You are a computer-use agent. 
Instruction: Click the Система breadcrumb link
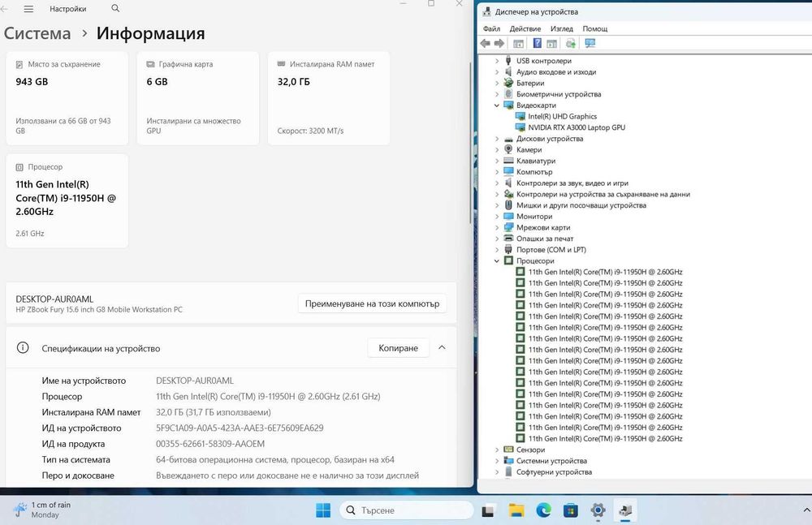tap(37, 33)
